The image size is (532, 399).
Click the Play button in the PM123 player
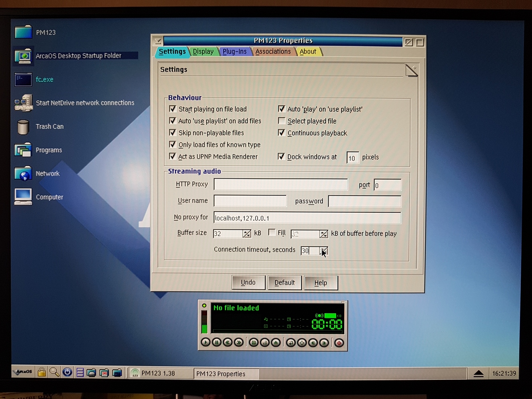(205, 342)
